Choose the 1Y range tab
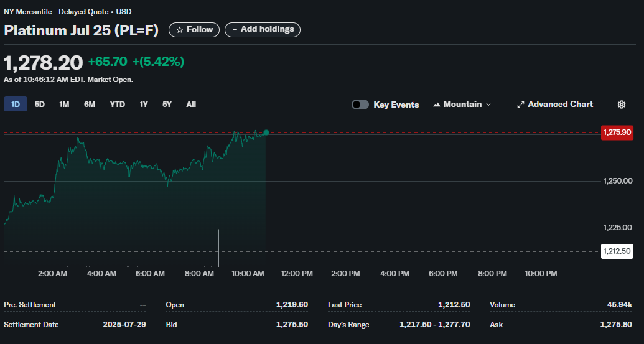This screenshot has height=344, width=644. (x=143, y=105)
